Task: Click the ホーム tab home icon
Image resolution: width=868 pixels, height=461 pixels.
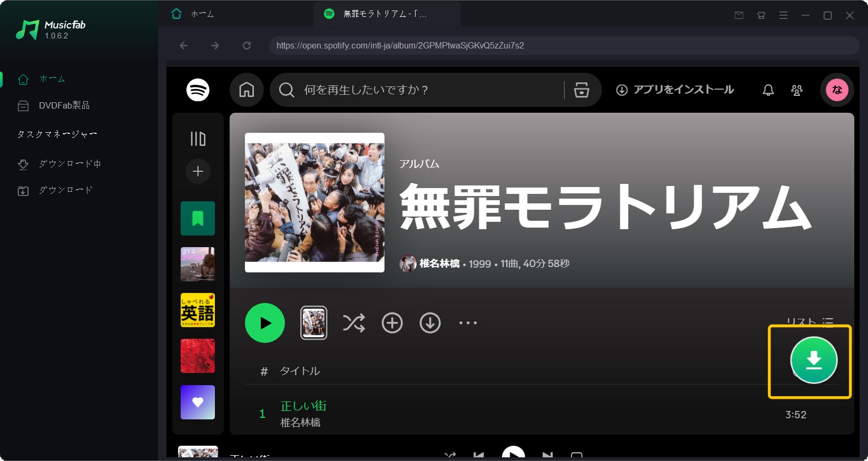Action: (176, 14)
